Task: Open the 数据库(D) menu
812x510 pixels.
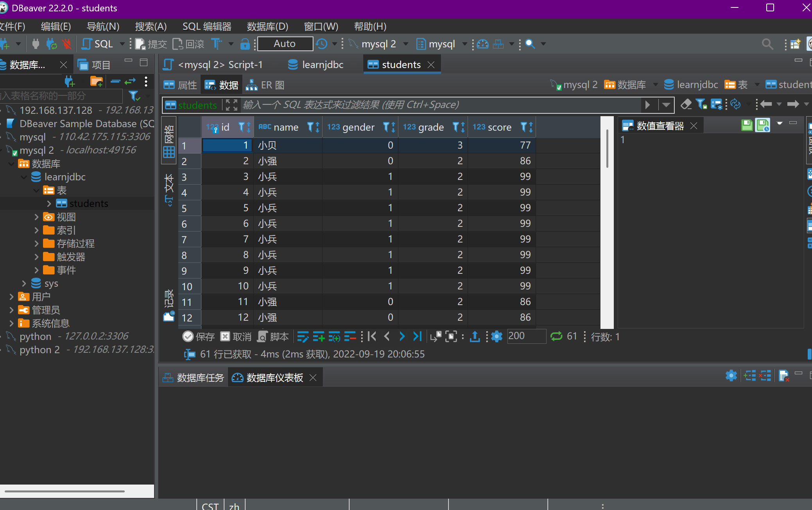Action: [x=267, y=27]
